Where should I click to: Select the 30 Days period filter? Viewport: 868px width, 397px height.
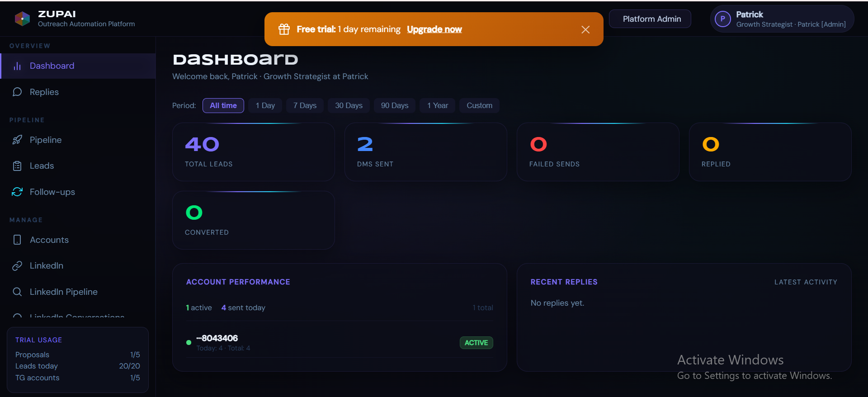click(x=349, y=105)
